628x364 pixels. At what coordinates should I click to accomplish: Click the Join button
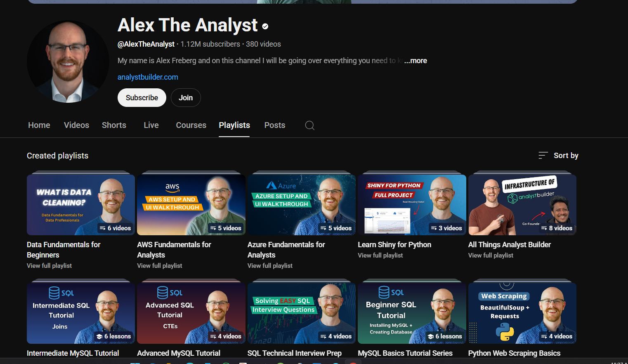point(186,97)
